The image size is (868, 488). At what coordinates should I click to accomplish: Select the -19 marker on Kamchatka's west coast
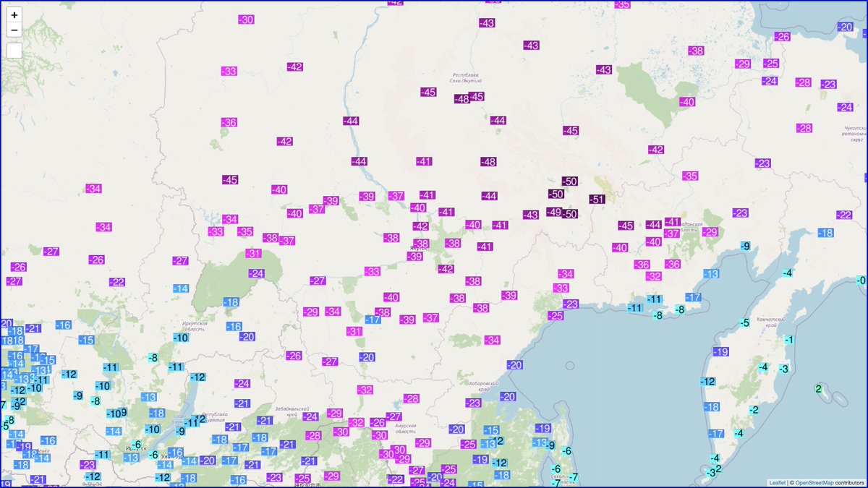[720, 352]
